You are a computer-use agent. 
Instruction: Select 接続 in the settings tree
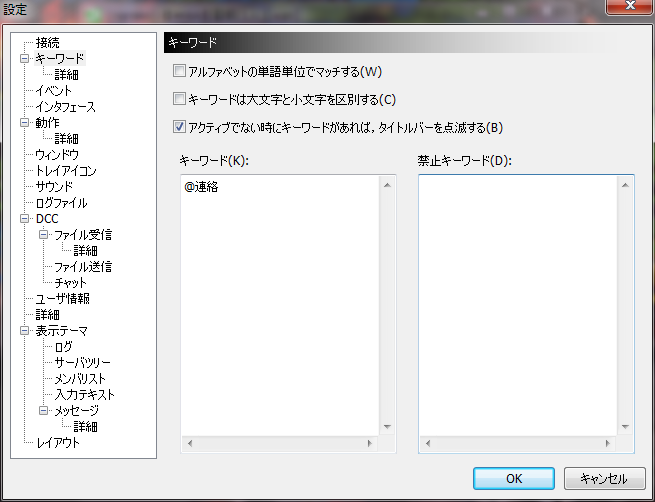click(47, 43)
